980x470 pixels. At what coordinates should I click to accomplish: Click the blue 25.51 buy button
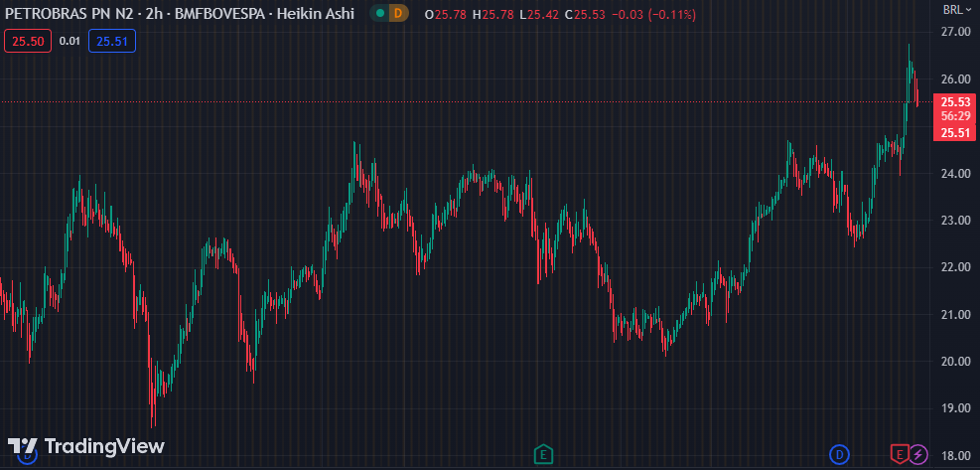(112, 42)
